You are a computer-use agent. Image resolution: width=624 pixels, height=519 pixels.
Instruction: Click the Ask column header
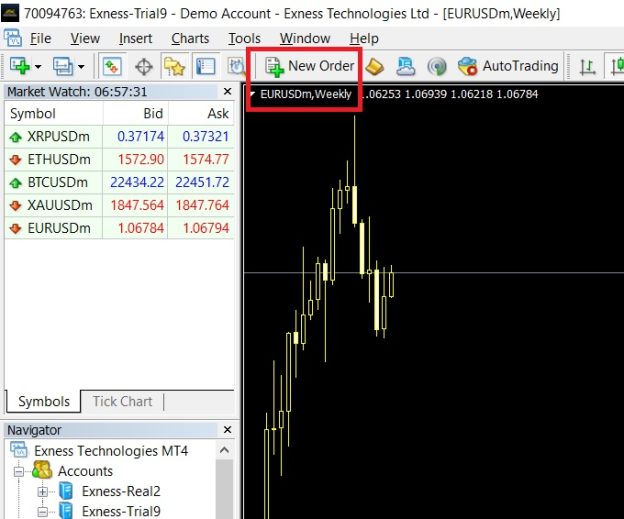(x=201, y=114)
